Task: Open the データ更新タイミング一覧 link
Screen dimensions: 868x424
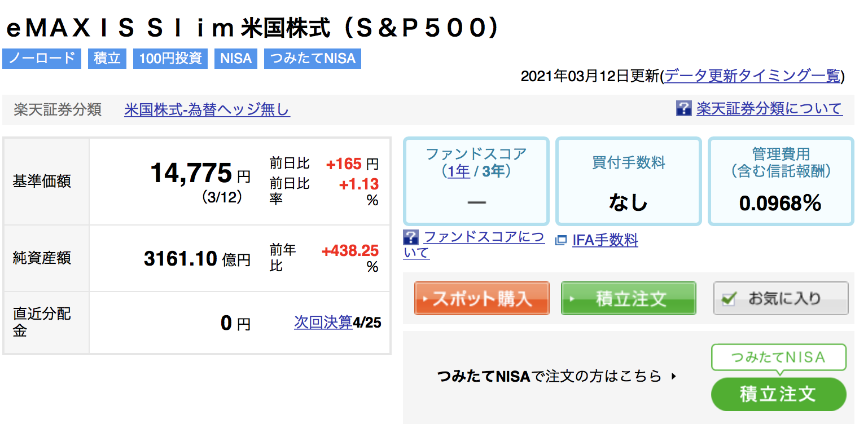Action: click(752, 76)
